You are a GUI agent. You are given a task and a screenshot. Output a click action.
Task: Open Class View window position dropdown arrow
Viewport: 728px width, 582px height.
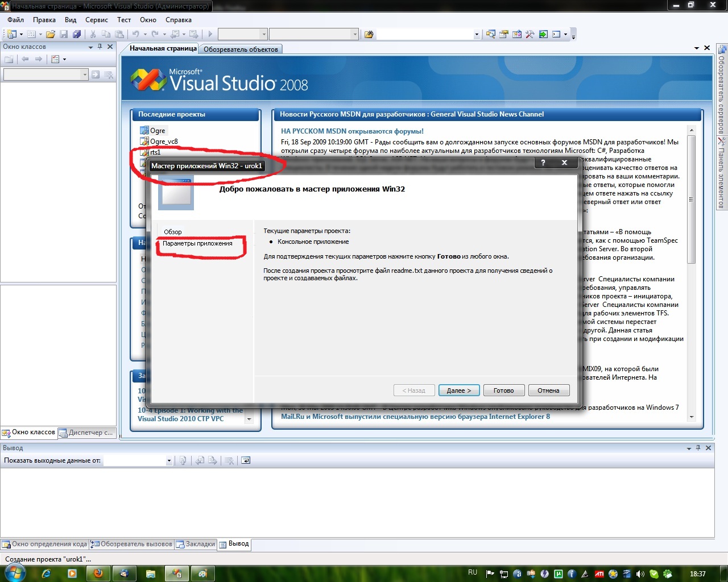(x=90, y=47)
